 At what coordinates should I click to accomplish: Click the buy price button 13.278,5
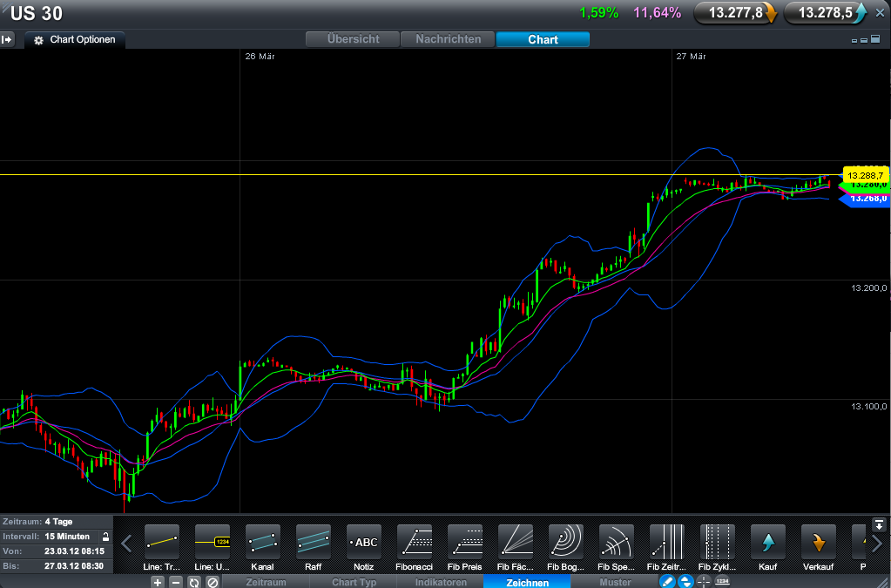(x=826, y=12)
